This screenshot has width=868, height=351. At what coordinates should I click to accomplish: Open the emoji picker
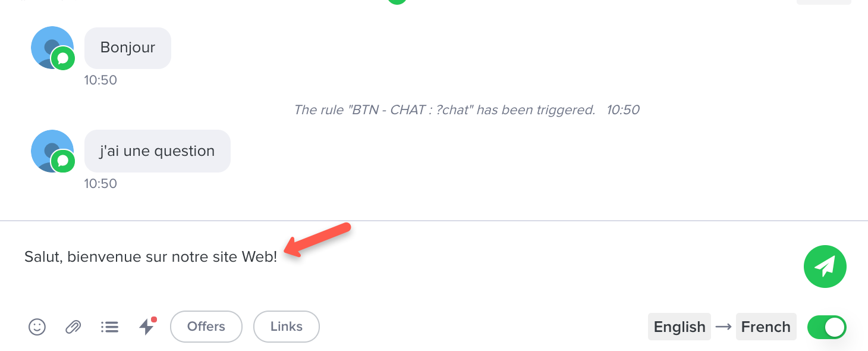click(37, 327)
